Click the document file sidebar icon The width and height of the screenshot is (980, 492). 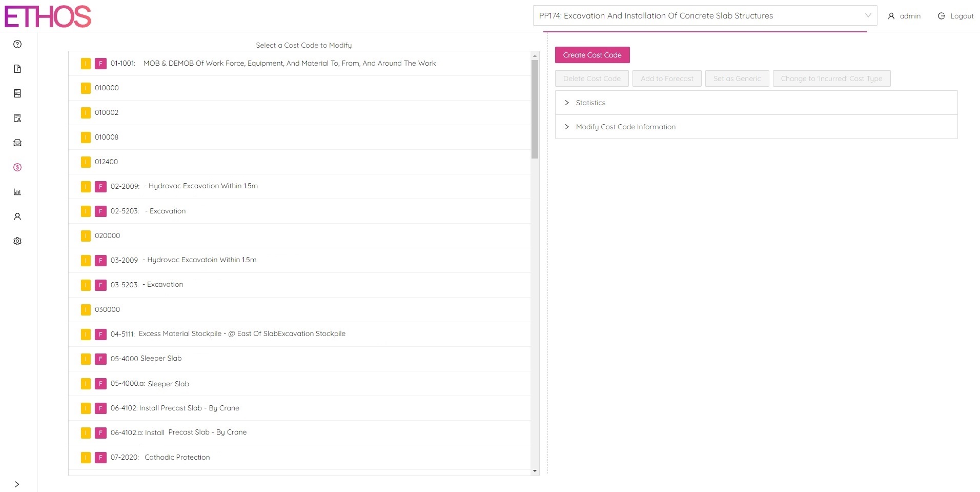(17, 69)
